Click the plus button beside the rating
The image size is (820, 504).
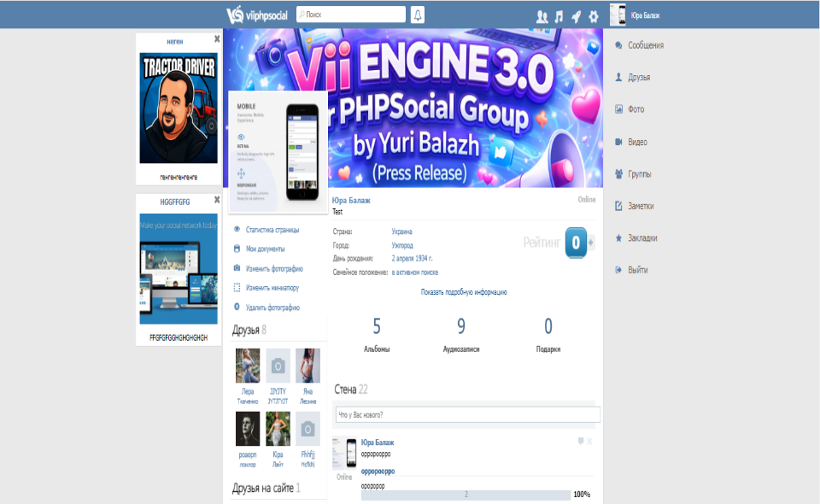click(590, 242)
